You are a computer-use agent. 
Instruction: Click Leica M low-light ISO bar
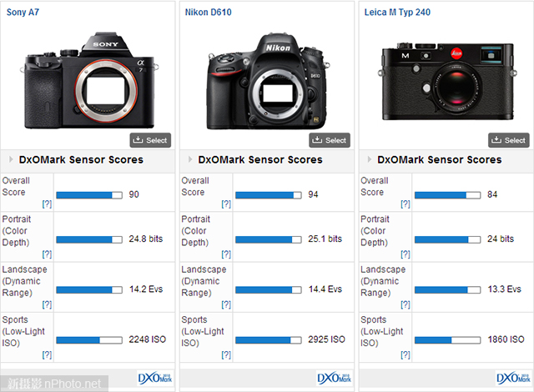coord(447,340)
